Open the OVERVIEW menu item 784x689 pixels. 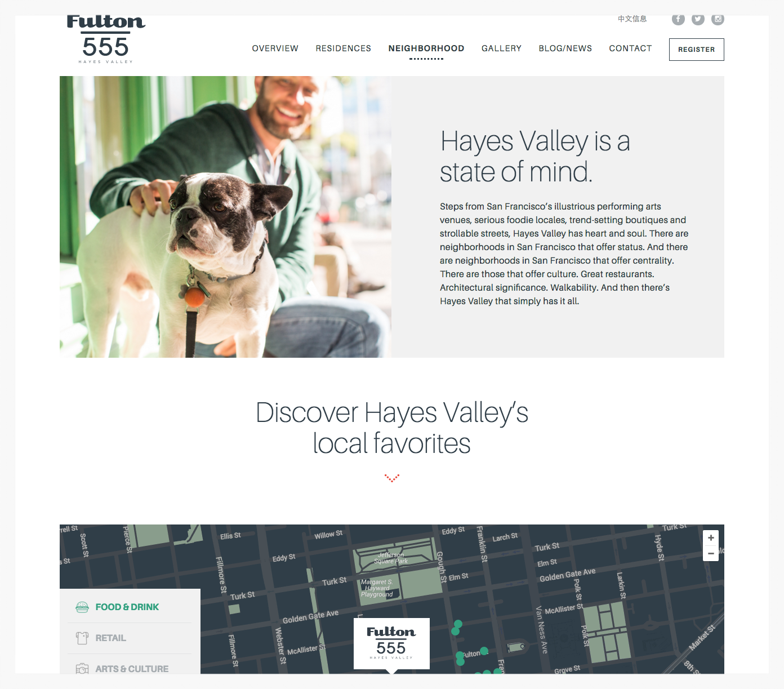point(275,48)
